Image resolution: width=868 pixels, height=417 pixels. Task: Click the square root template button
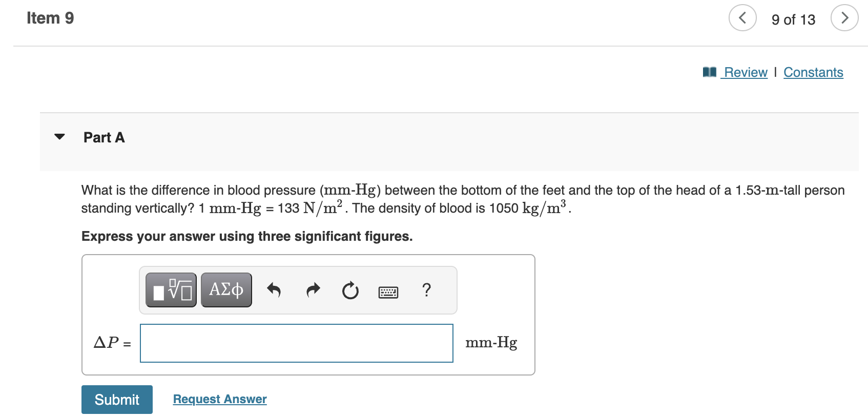(171, 289)
